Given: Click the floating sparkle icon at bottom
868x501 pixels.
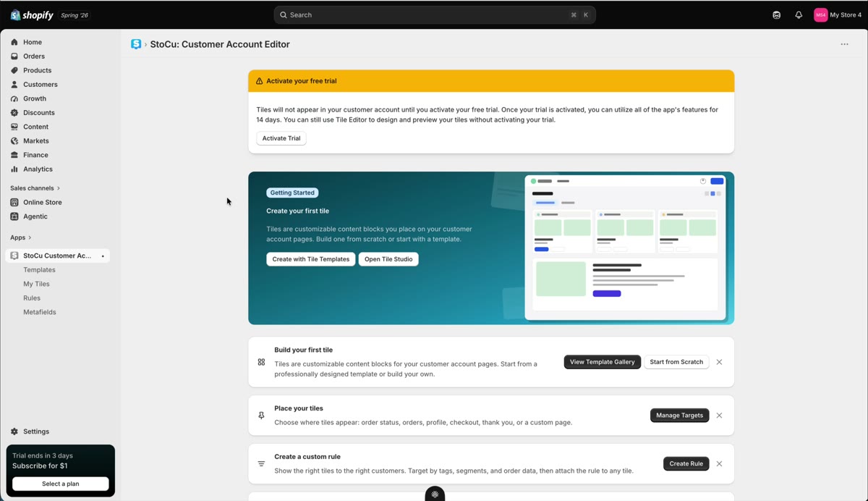Looking at the screenshot, I should point(435,494).
